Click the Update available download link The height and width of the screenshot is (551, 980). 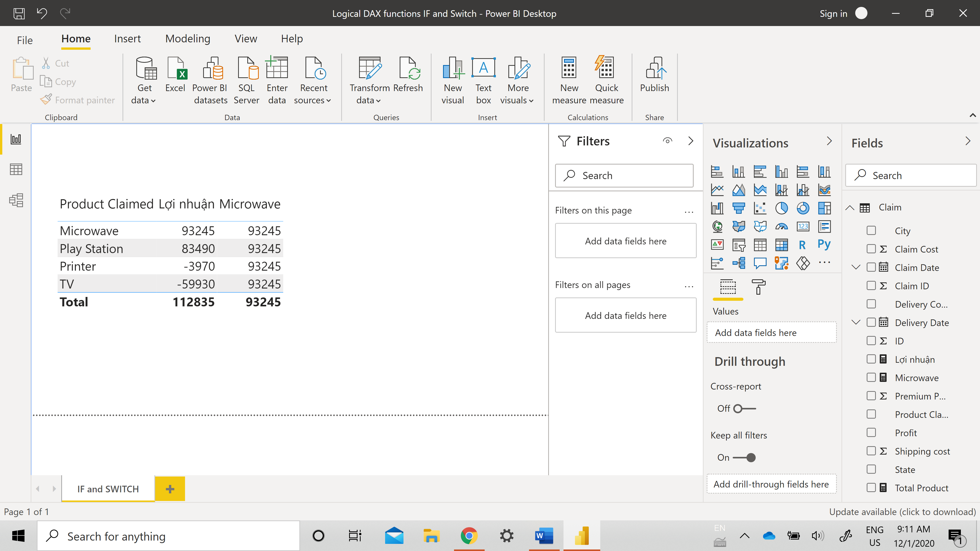pyautogui.click(x=902, y=512)
